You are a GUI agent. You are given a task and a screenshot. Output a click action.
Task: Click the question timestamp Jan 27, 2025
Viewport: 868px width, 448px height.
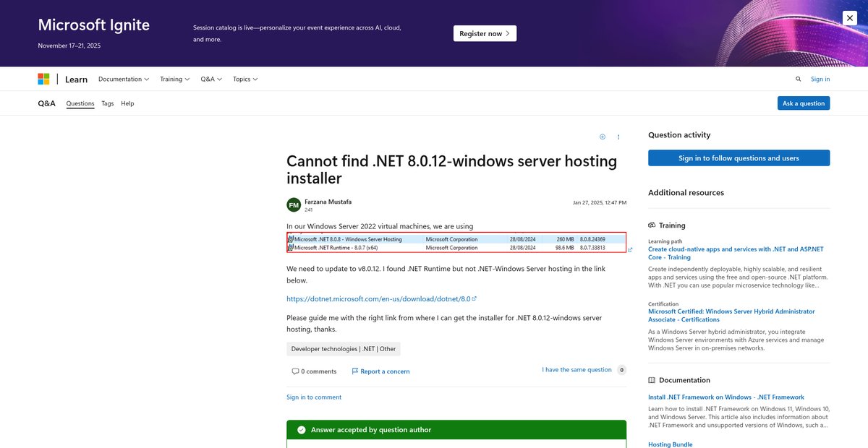coord(600,203)
